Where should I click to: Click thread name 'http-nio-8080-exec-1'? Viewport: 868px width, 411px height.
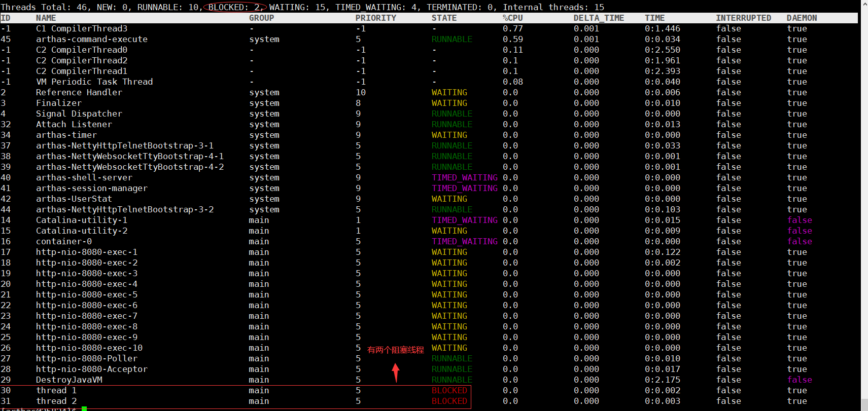pos(87,252)
